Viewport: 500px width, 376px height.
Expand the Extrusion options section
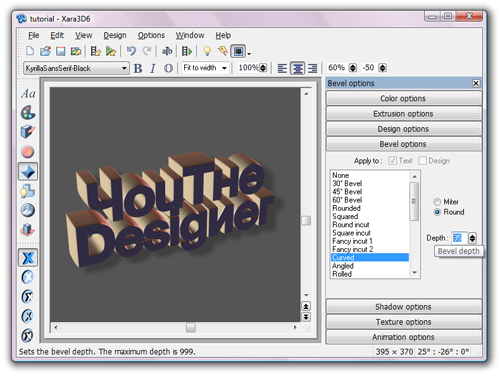click(403, 114)
